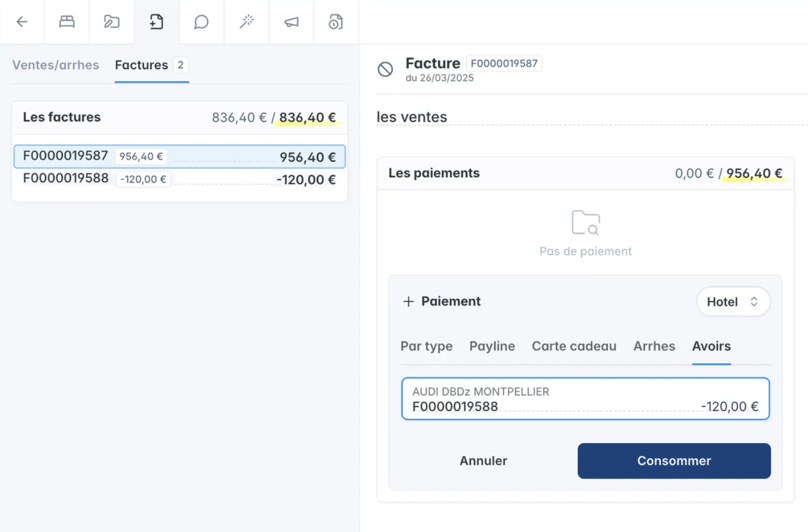The width and height of the screenshot is (808, 532).
Task: Click the -120,00 € badge on second invoice
Action: point(143,179)
